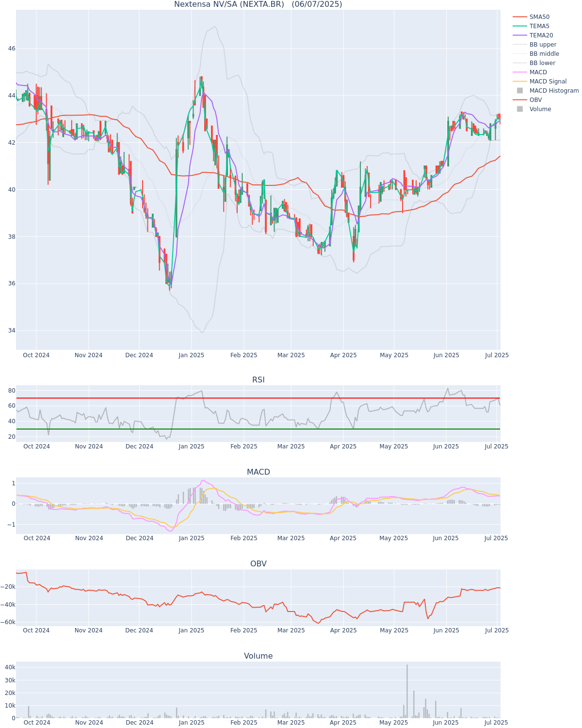Toggle the SMA50 legend entry
This screenshot has height=728, width=582.
coord(539,17)
